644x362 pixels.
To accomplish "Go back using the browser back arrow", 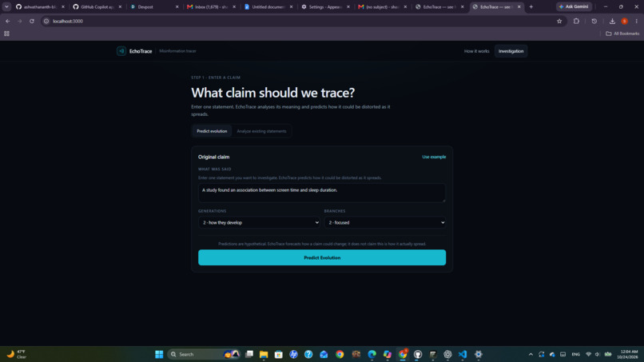I will [8, 21].
